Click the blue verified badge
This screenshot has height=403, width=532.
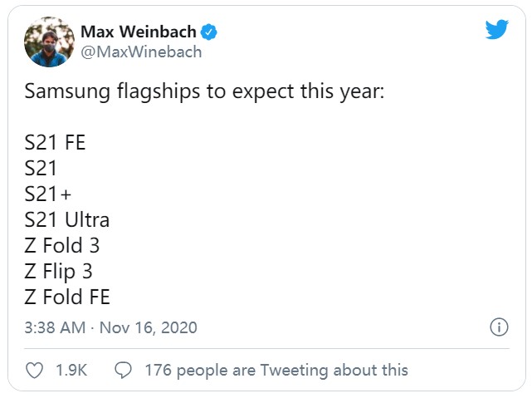click(208, 32)
